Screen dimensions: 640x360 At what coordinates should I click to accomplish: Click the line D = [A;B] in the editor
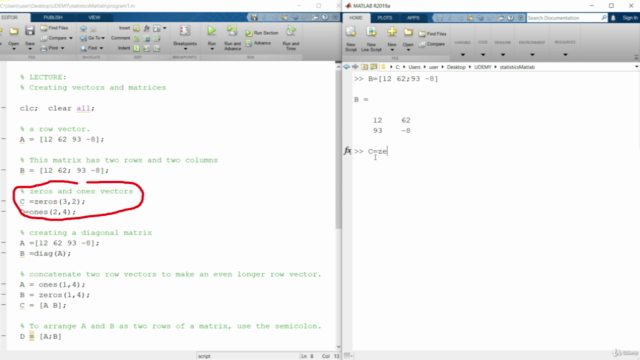pos(40,336)
